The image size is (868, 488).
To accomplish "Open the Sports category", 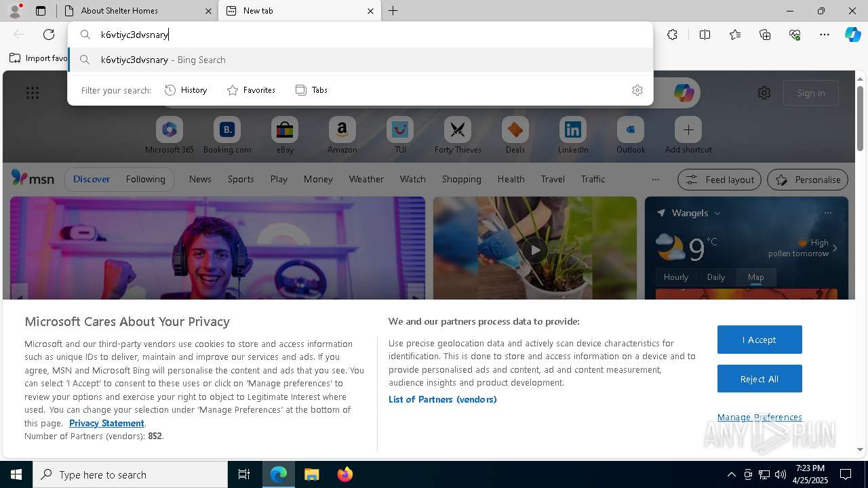I will (241, 179).
